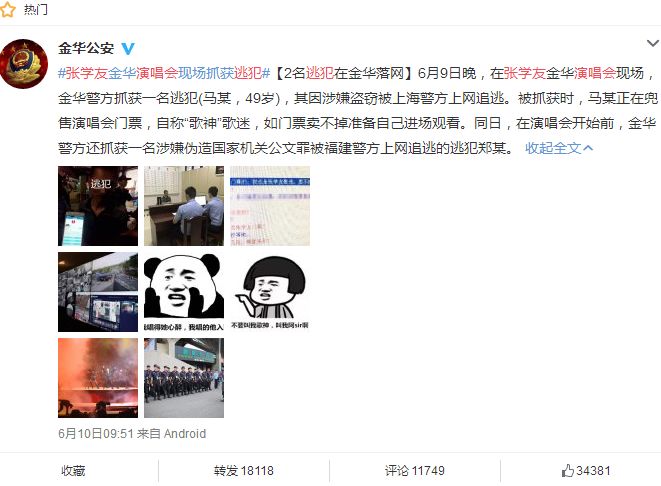Open the red concert stage photo

point(98,378)
